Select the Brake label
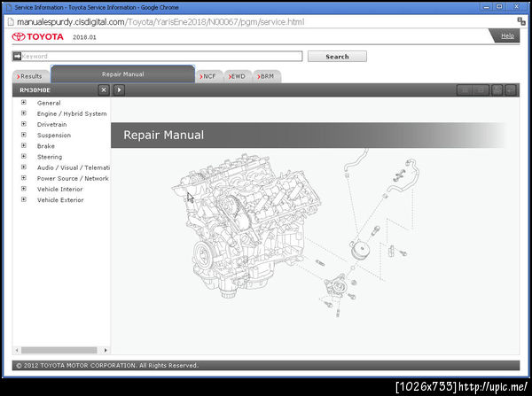This screenshot has width=532, height=396. coord(46,146)
